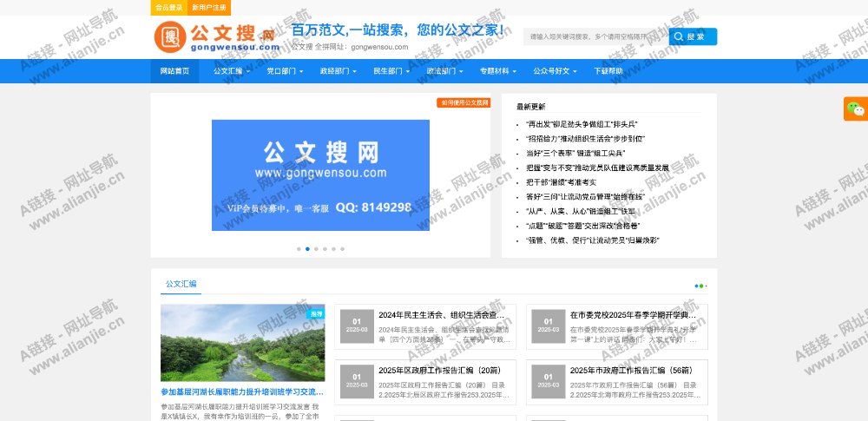Select third carousel indicator dot
Screen dimensions: 868x421
point(316,249)
